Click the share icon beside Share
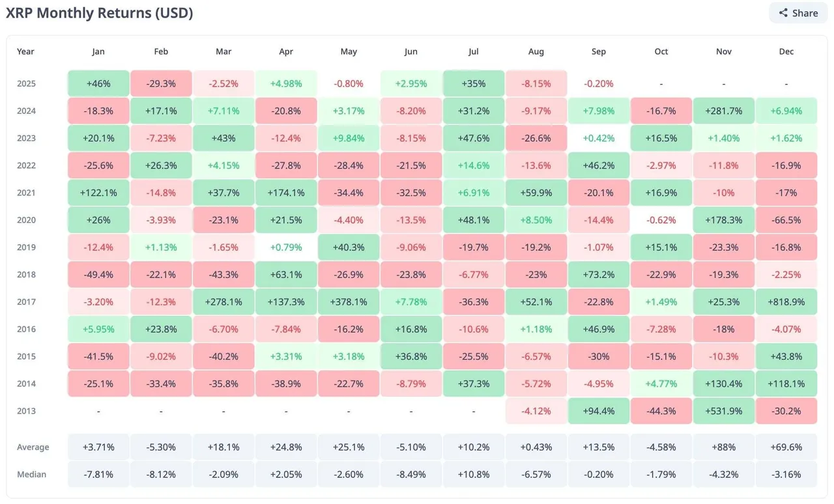834x504 pixels. click(783, 13)
